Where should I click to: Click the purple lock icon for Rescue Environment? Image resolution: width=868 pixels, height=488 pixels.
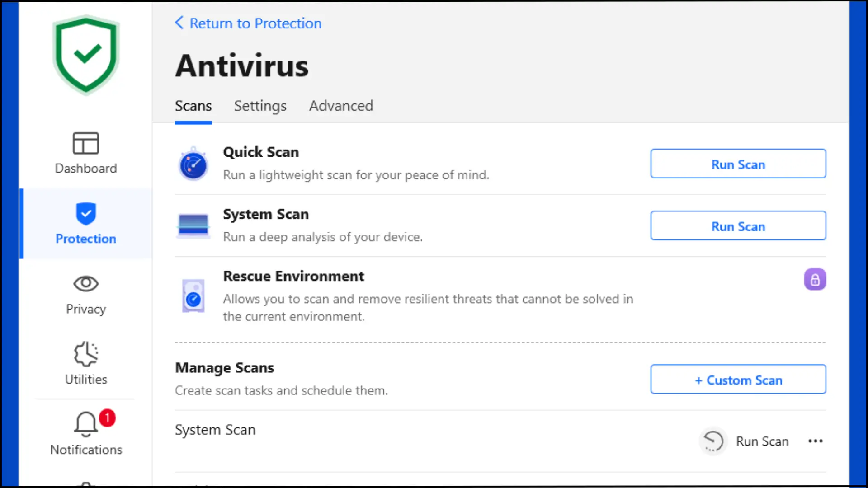(x=815, y=279)
